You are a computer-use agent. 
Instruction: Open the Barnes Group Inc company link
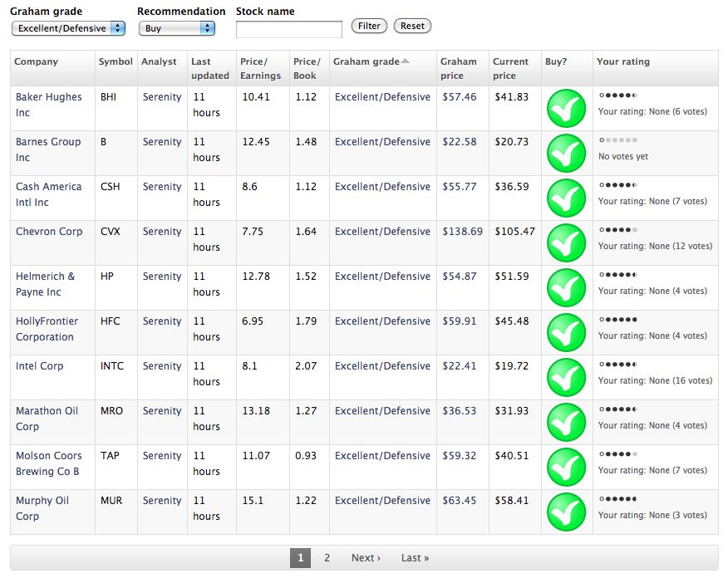pos(48,149)
